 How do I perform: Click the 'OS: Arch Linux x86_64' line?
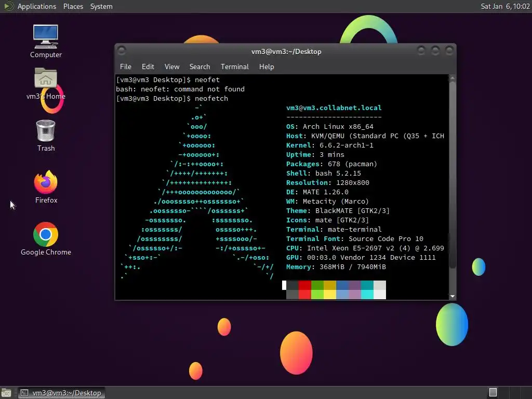[330, 127]
